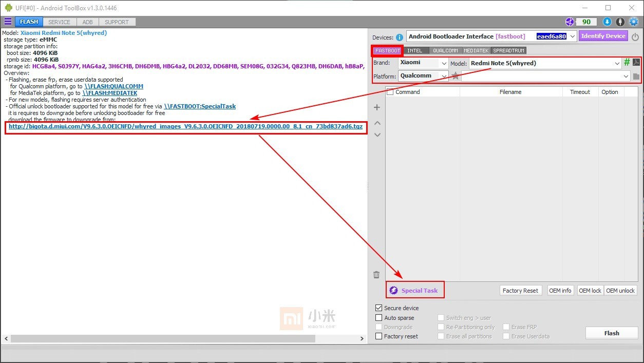The width and height of the screenshot is (644, 363).
Task: Switch to the SERVICE main tab
Action: tap(59, 22)
